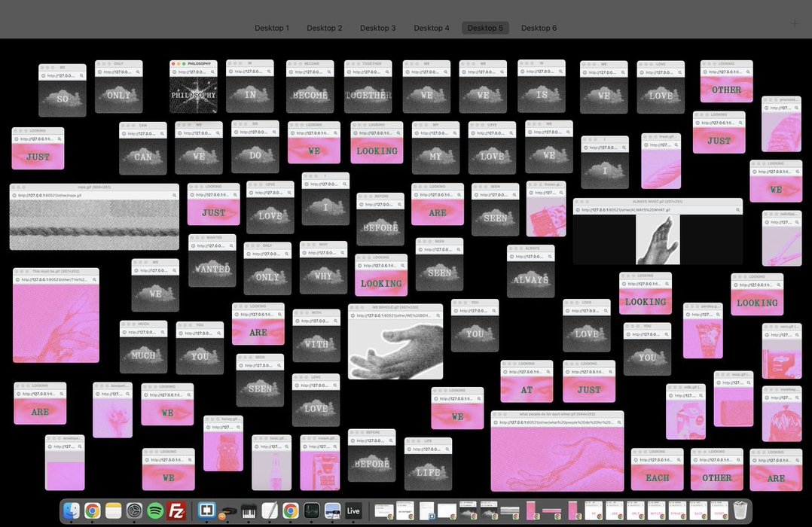Switch to Desktop 1
Image resolution: width=812 pixels, height=527 pixels.
(272, 28)
